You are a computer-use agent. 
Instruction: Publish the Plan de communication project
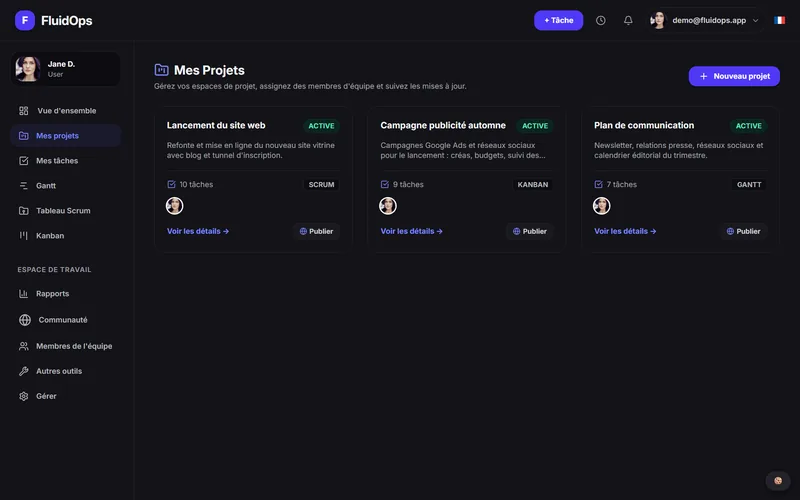[x=743, y=231]
